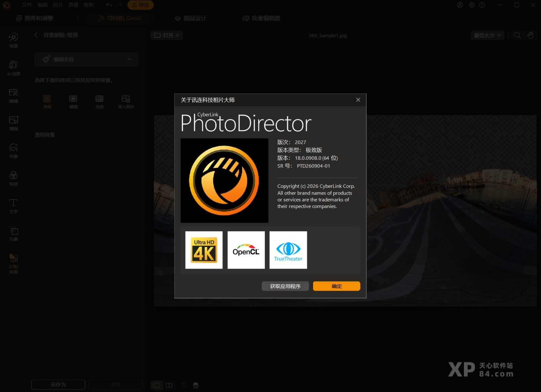Close the 关于讯连科技相片大师 dialog
This screenshot has height=392, width=541.
[358, 100]
